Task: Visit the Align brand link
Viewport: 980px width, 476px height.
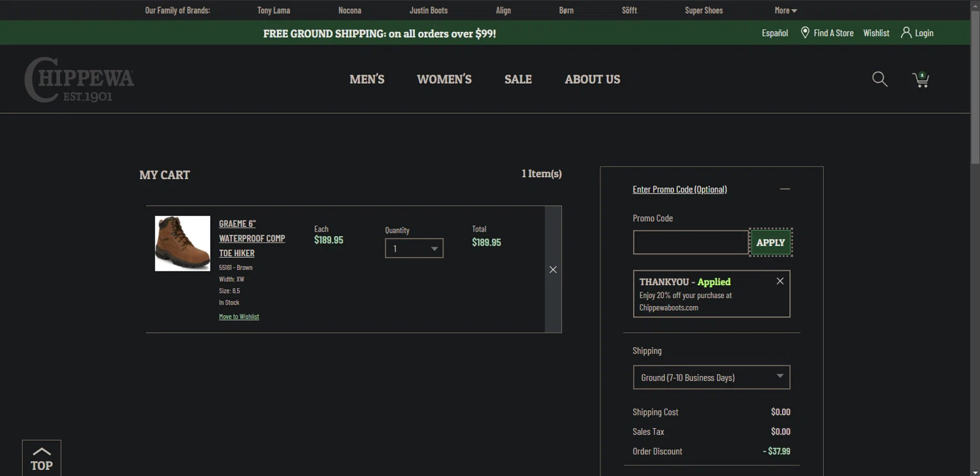Action: [x=503, y=10]
